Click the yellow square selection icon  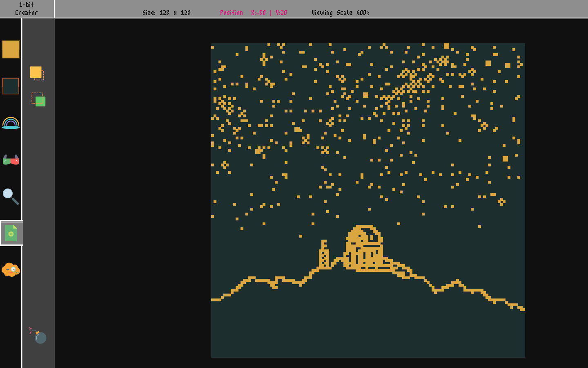click(x=37, y=73)
